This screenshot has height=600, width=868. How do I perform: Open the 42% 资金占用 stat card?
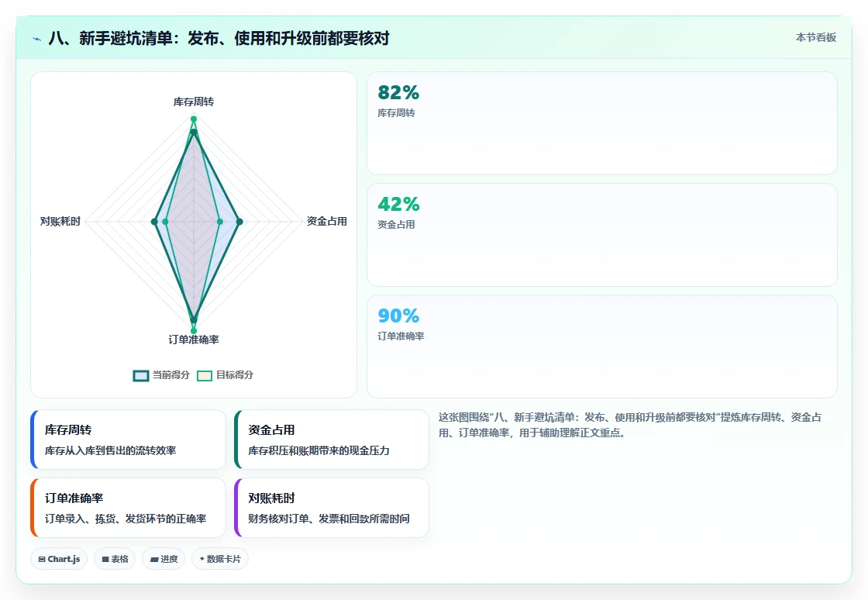[x=601, y=235]
